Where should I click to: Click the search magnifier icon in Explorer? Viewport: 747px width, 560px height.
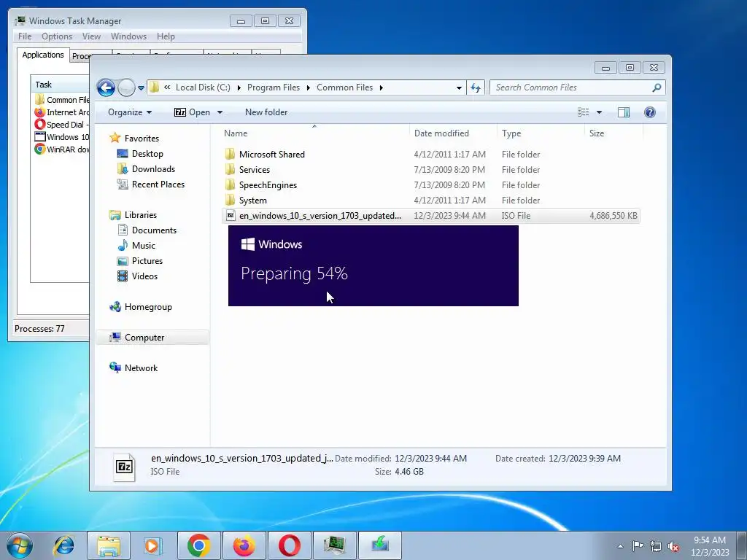[657, 87]
